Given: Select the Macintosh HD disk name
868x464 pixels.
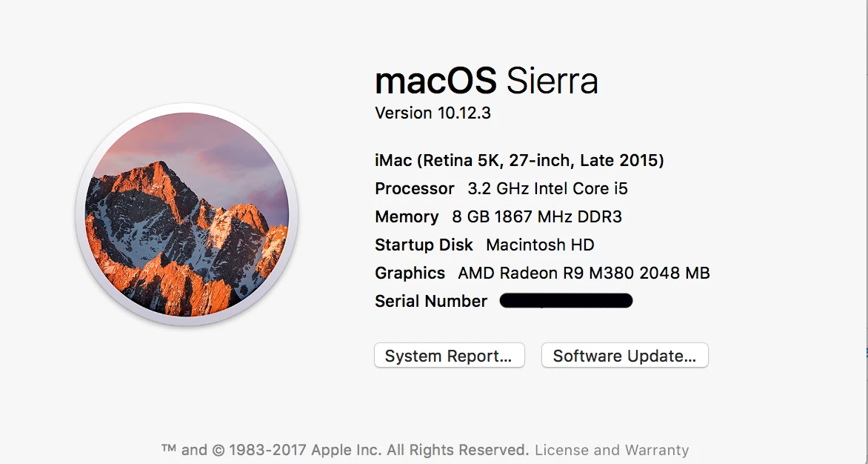Looking at the screenshot, I should coord(540,245).
